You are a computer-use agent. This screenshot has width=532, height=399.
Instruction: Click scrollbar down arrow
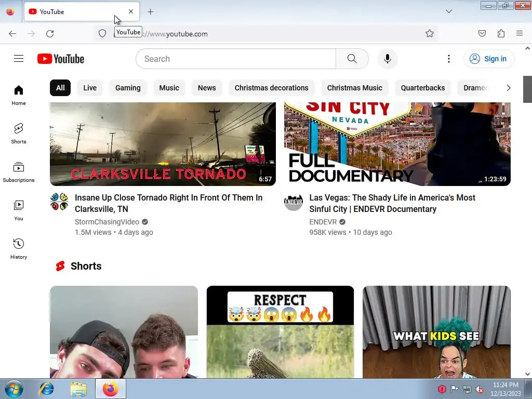pos(527,374)
